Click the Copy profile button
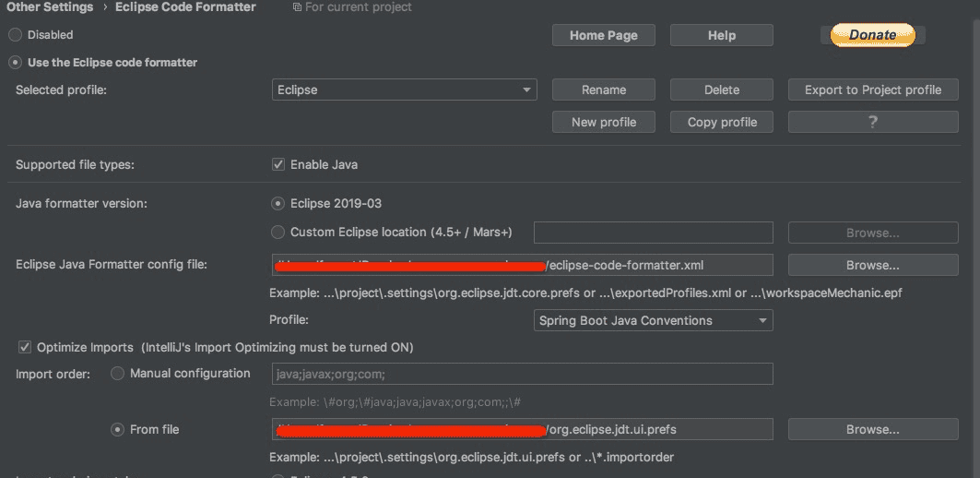Screen dimensions: 980x478 tap(721, 122)
